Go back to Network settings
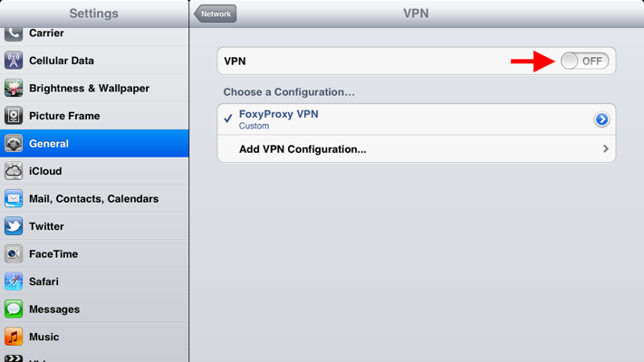This screenshot has height=362, width=644. [216, 14]
